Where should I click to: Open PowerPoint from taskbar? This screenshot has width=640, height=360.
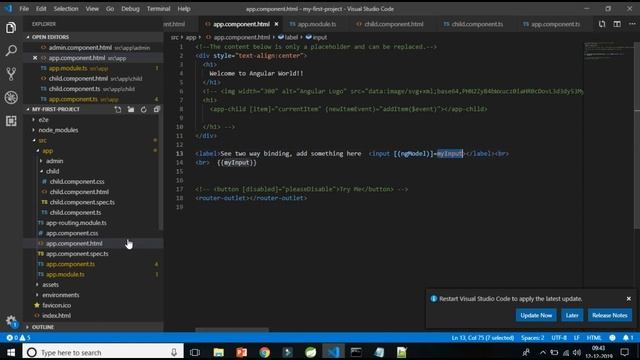click(x=241, y=352)
